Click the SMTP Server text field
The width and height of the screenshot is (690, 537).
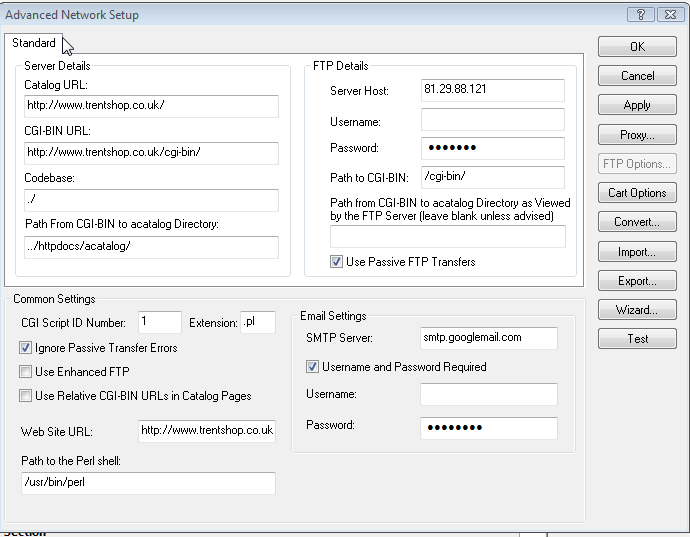(487, 338)
